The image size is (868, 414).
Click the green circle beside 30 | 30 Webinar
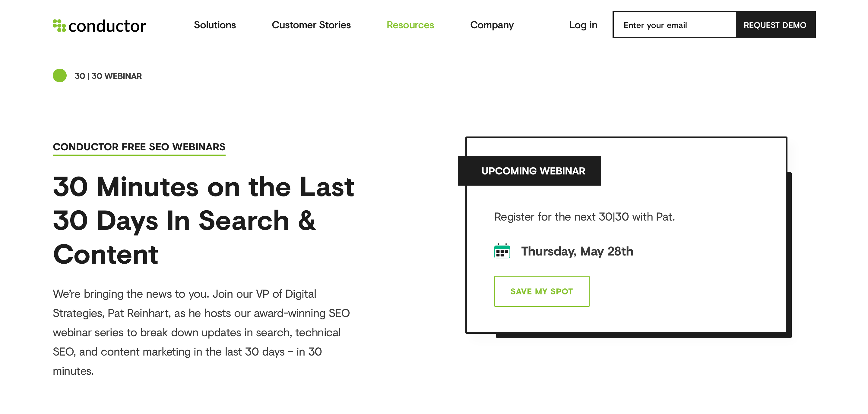click(x=60, y=76)
